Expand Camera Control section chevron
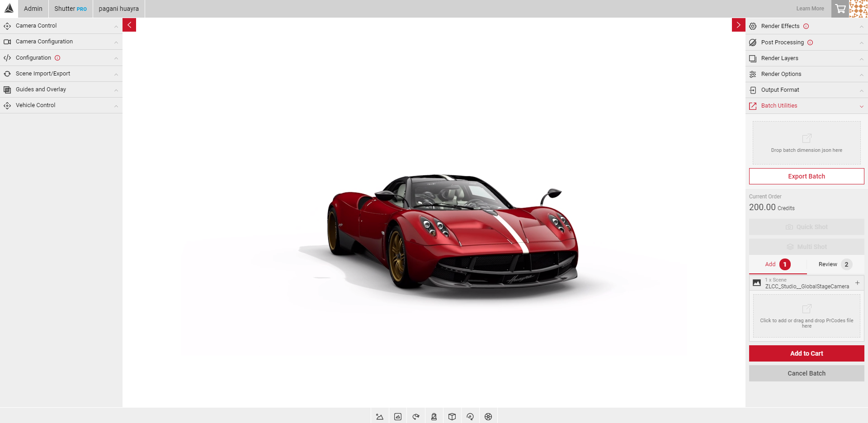868x423 pixels. click(116, 26)
